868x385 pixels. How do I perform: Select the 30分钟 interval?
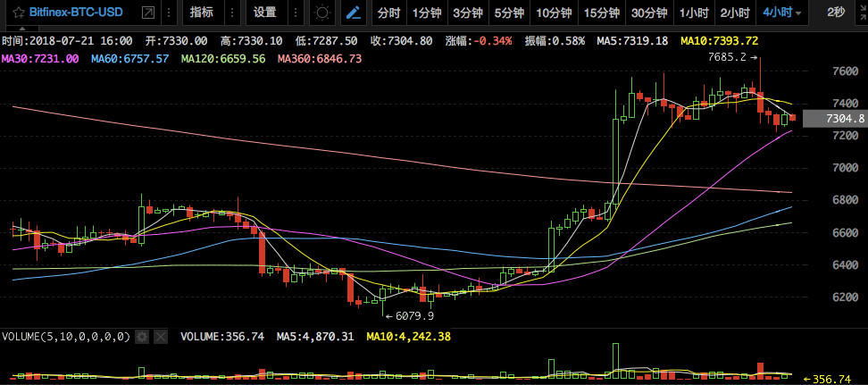click(649, 13)
